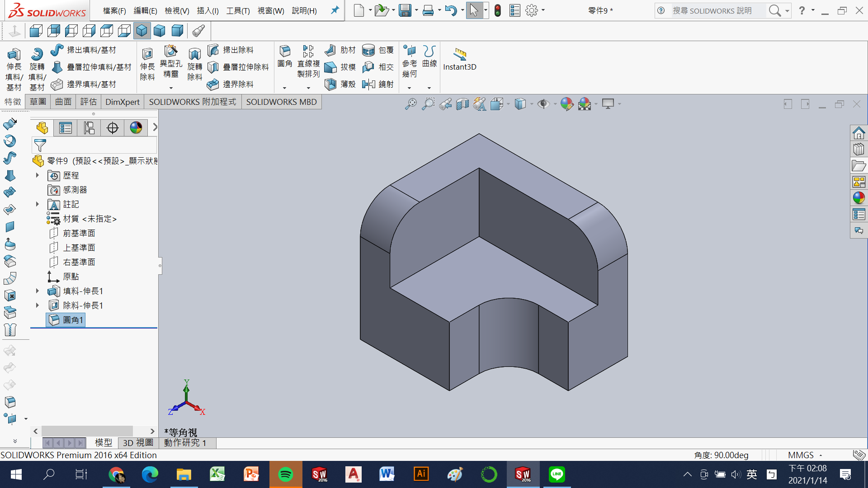This screenshot has height=488, width=868.
Task: Click the Zoom to Fit magnifier icon
Action: tap(410, 104)
